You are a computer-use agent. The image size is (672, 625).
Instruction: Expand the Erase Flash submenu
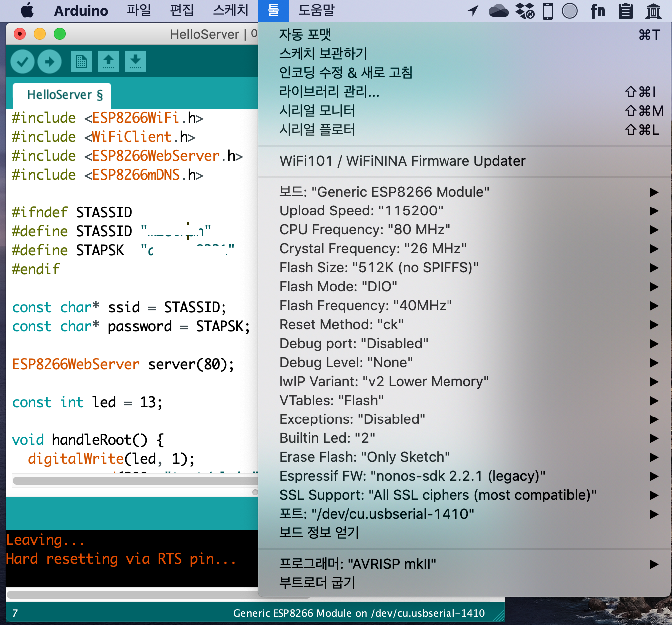pos(464,457)
